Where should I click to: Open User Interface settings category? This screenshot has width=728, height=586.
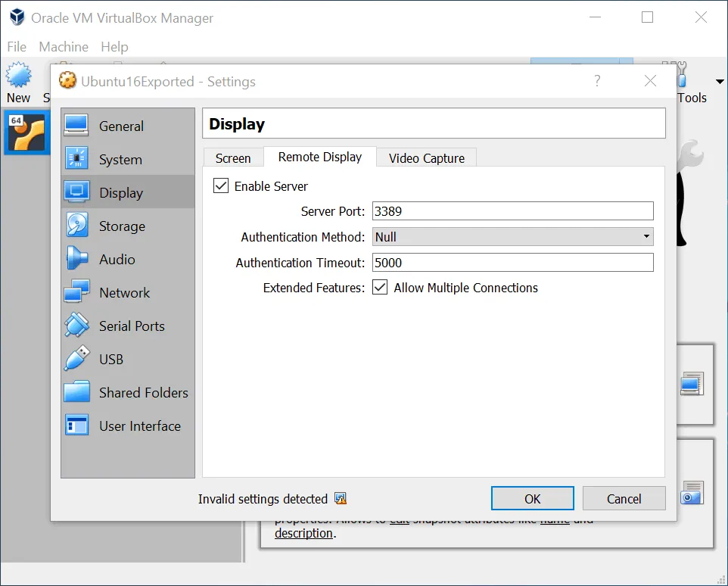click(128, 425)
